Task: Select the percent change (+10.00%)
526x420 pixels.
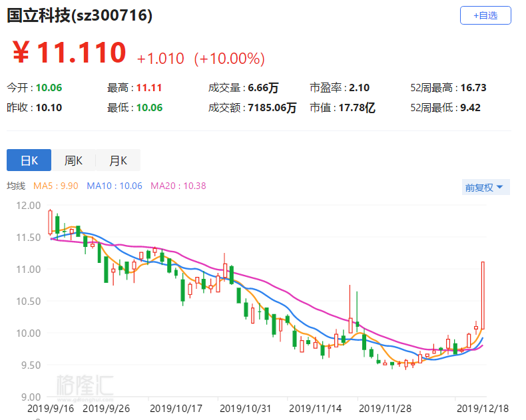Action: click(x=230, y=59)
